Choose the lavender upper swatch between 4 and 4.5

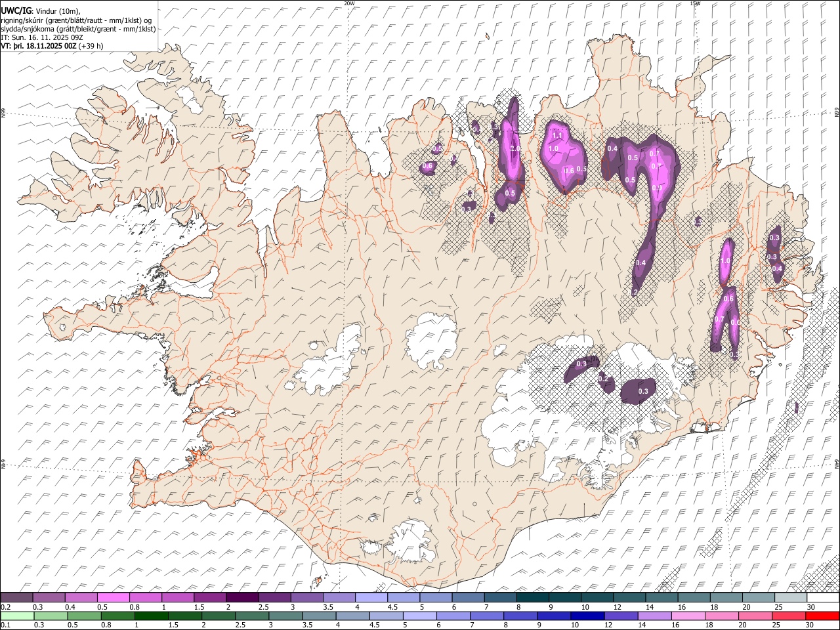coord(372,598)
